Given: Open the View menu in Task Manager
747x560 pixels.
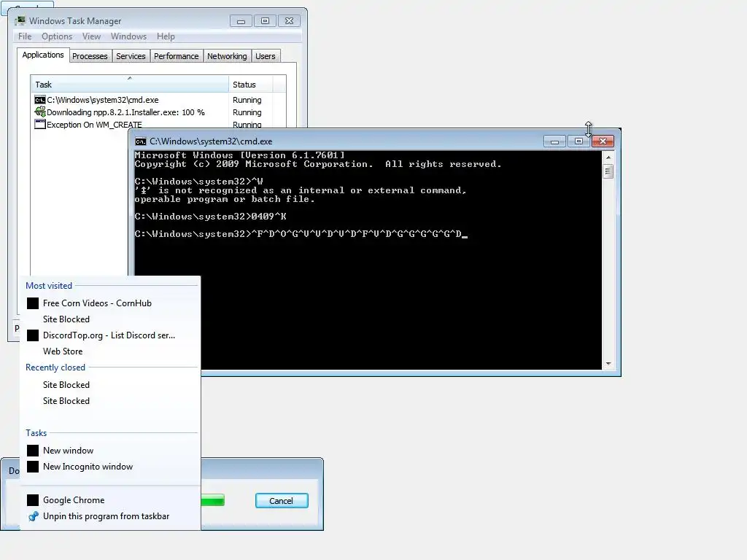Looking at the screenshot, I should coord(91,36).
